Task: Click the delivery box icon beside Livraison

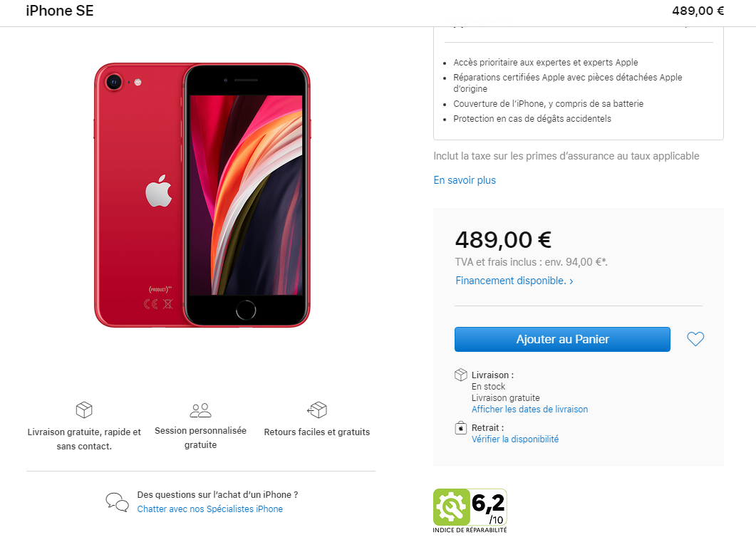Action: (461, 375)
